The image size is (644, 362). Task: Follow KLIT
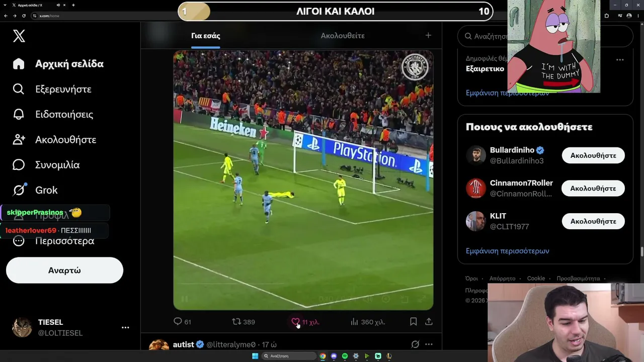tap(593, 221)
